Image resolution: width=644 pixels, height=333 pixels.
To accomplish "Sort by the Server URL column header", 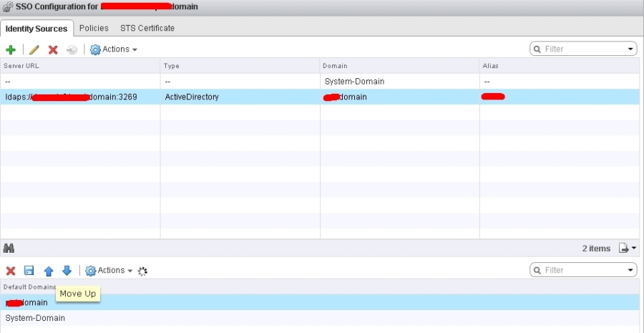I will pos(80,66).
